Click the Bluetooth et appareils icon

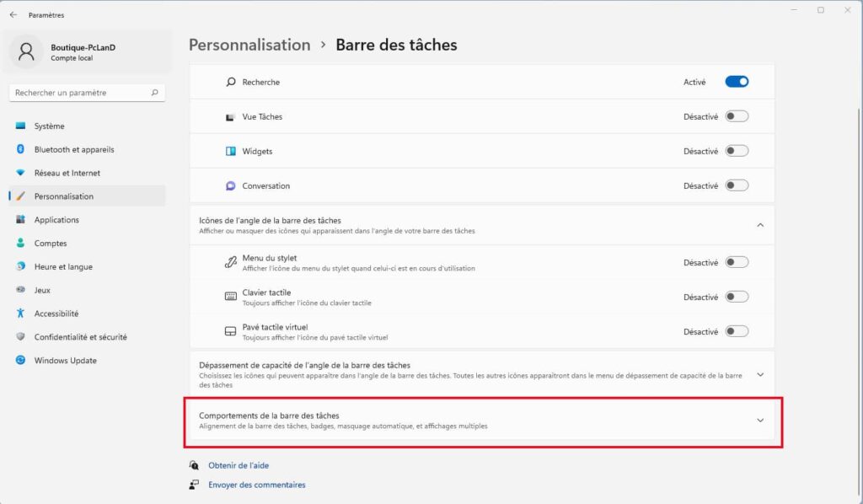[20, 149]
